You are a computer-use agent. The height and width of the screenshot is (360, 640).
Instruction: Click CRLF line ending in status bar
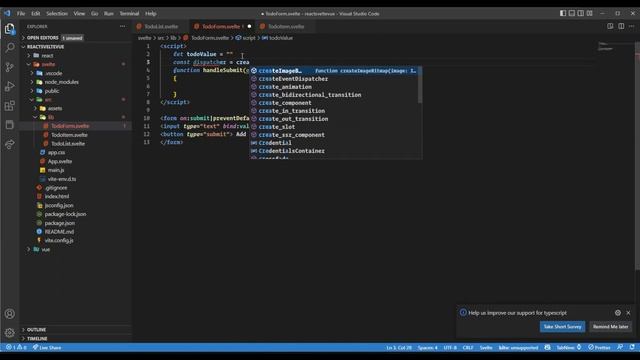pyautogui.click(x=468, y=347)
